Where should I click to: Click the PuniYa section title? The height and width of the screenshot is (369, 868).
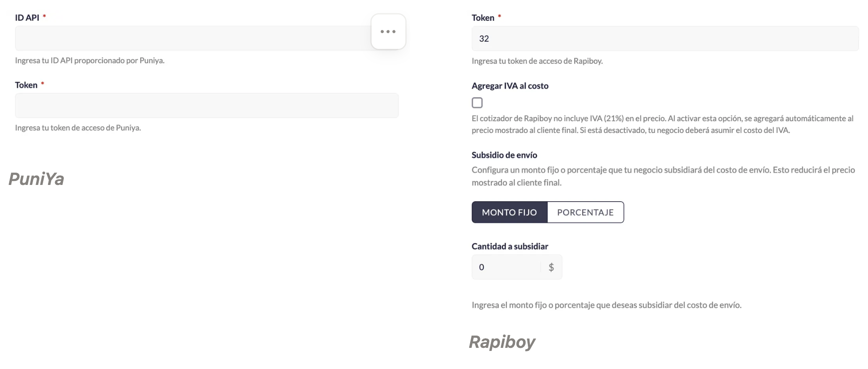pyautogui.click(x=37, y=179)
